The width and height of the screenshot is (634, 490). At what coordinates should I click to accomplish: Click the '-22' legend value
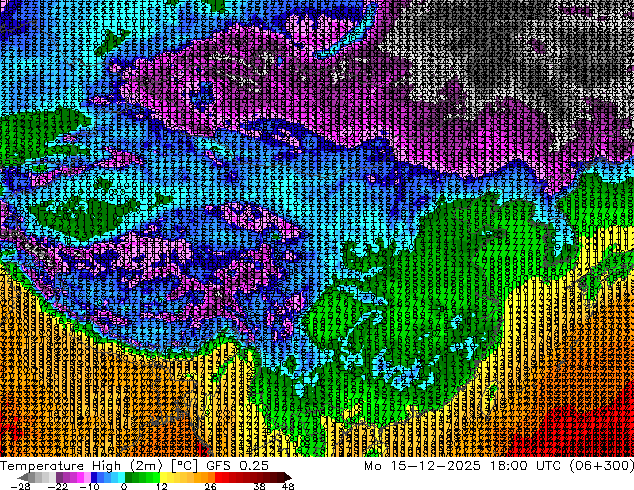(x=57, y=486)
